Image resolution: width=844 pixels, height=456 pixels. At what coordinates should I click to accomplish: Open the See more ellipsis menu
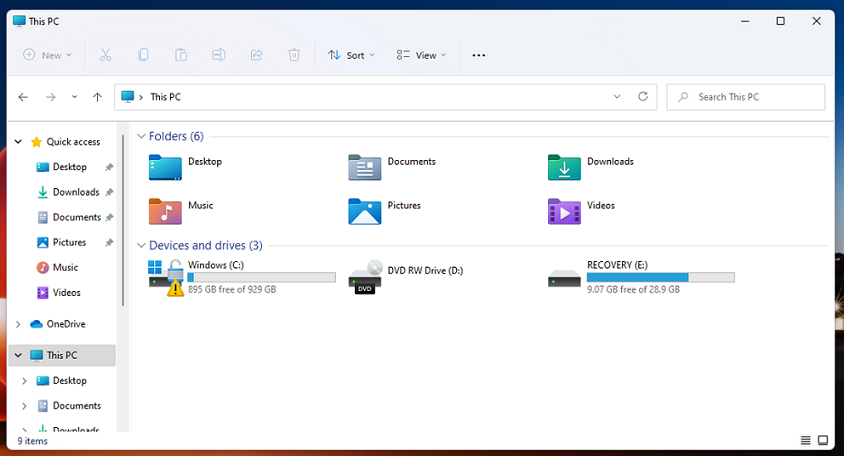pyautogui.click(x=478, y=55)
